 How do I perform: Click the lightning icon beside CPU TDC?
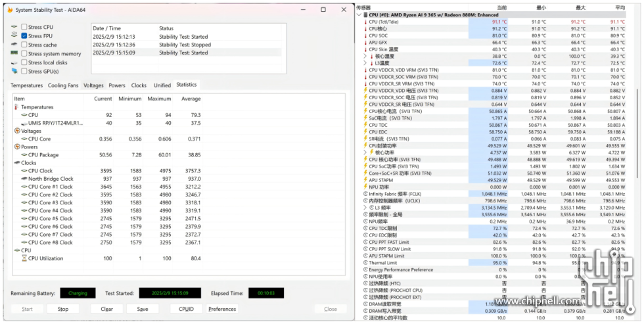(x=365, y=125)
